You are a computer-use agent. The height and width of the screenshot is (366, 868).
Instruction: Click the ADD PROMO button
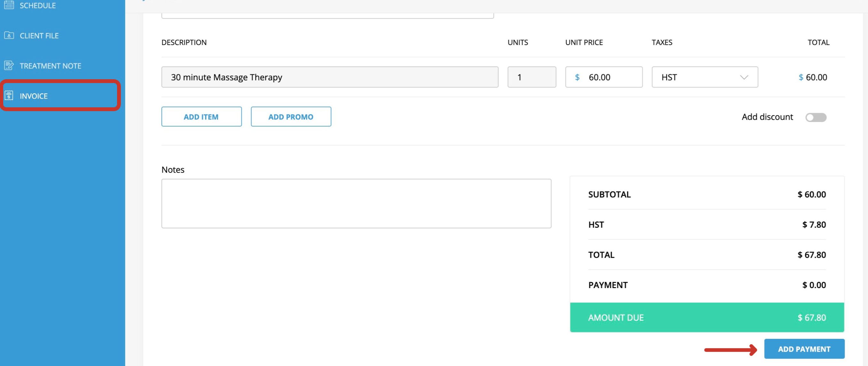click(291, 117)
